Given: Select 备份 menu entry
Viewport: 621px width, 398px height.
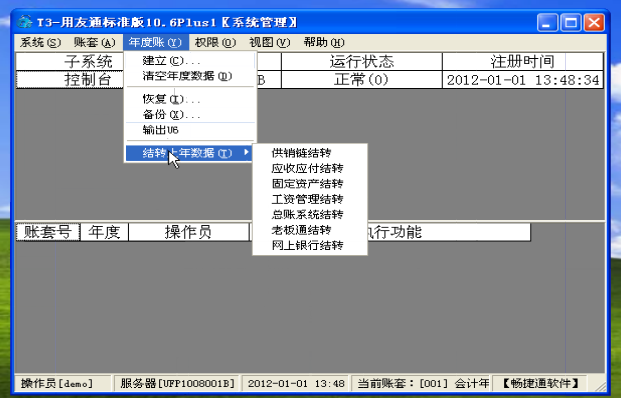Looking at the screenshot, I should tap(190, 115).
